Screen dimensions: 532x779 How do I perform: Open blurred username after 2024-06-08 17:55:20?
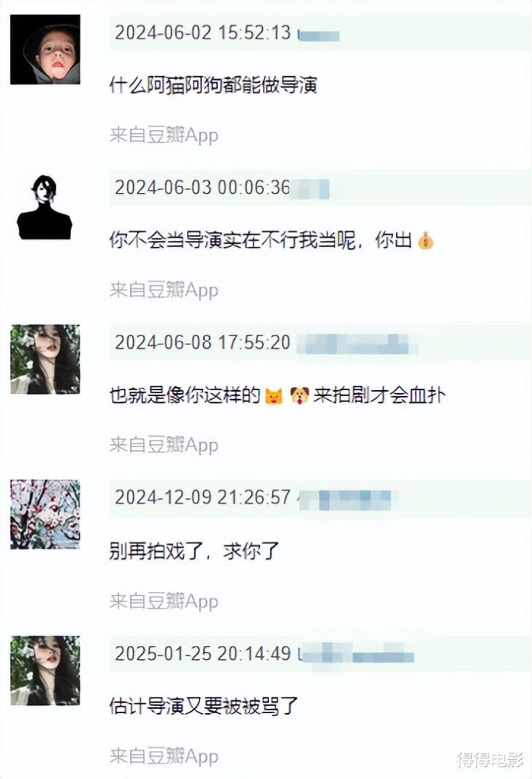[x=357, y=344]
